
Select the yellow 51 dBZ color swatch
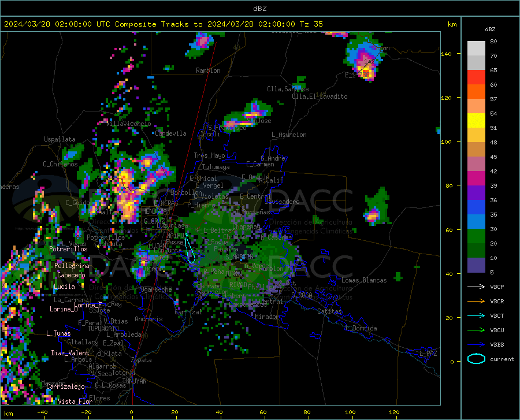pyautogui.click(x=476, y=121)
